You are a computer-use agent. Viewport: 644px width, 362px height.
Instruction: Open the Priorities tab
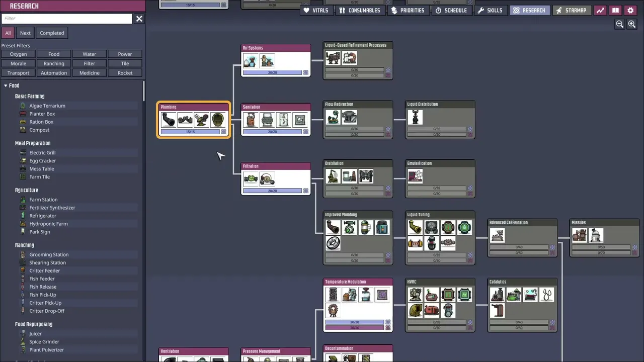(408, 10)
